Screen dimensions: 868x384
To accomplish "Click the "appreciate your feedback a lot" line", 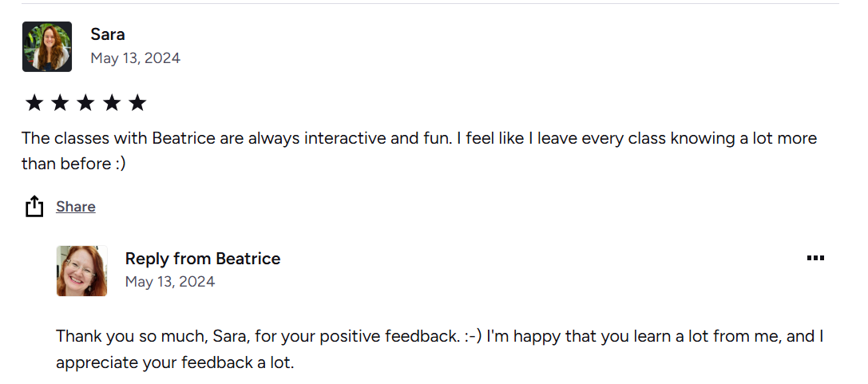I will coord(175,362).
